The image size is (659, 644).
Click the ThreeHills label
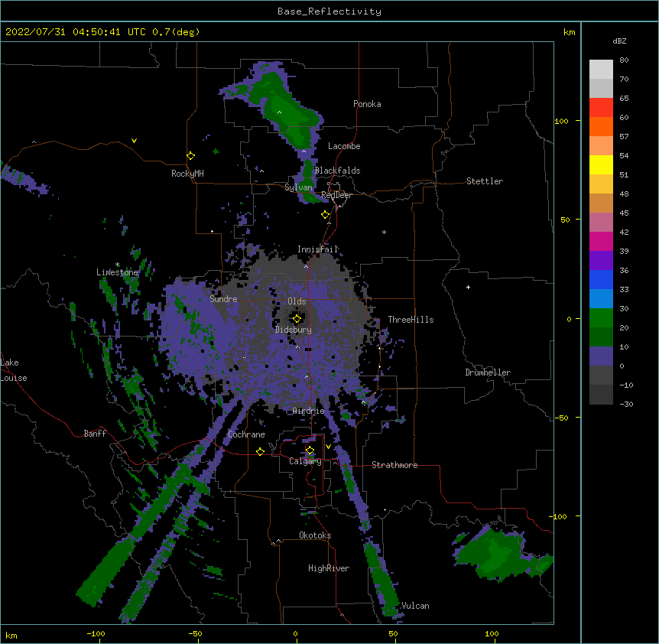pyautogui.click(x=411, y=320)
